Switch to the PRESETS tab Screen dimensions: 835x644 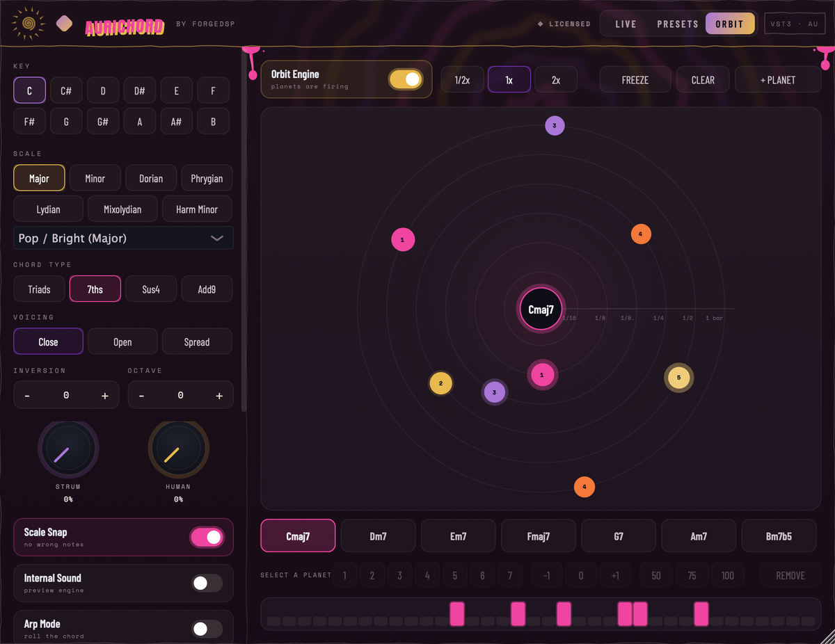tap(678, 24)
